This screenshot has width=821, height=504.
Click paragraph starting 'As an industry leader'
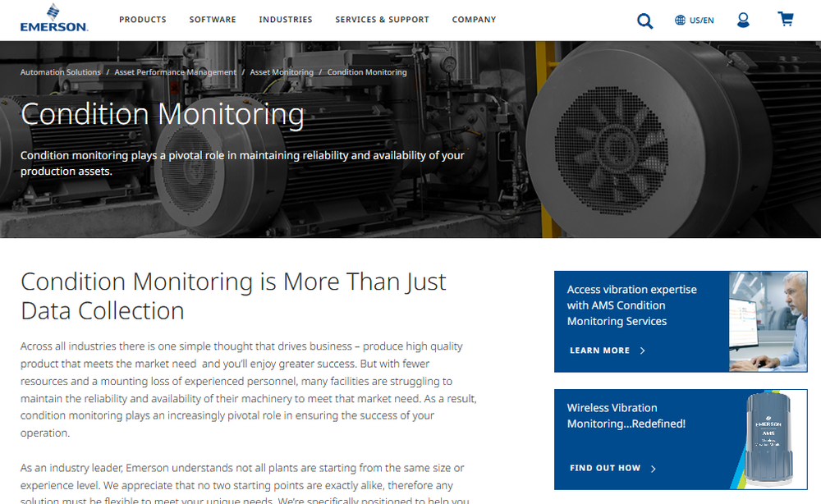click(245, 484)
